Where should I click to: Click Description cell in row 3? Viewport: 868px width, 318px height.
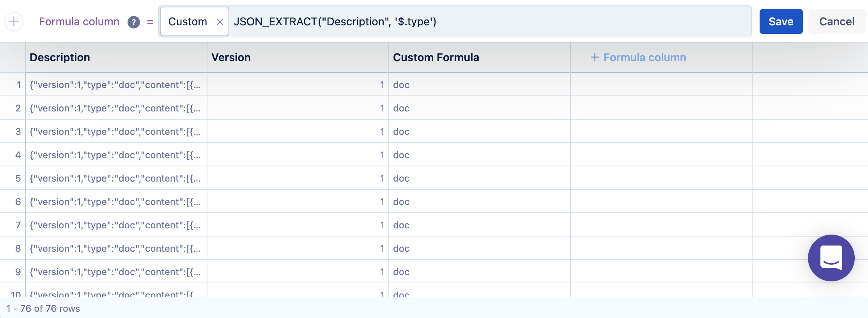(x=115, y=132)
